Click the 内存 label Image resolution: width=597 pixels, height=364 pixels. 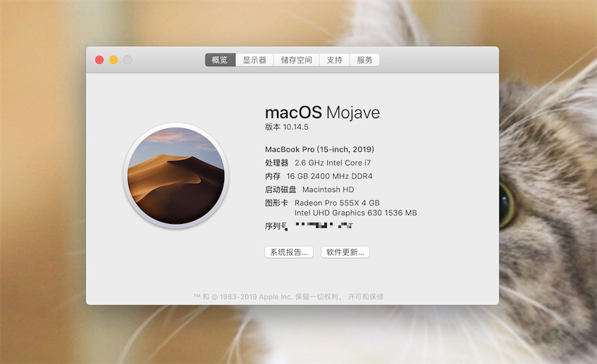tap(273, 176)
